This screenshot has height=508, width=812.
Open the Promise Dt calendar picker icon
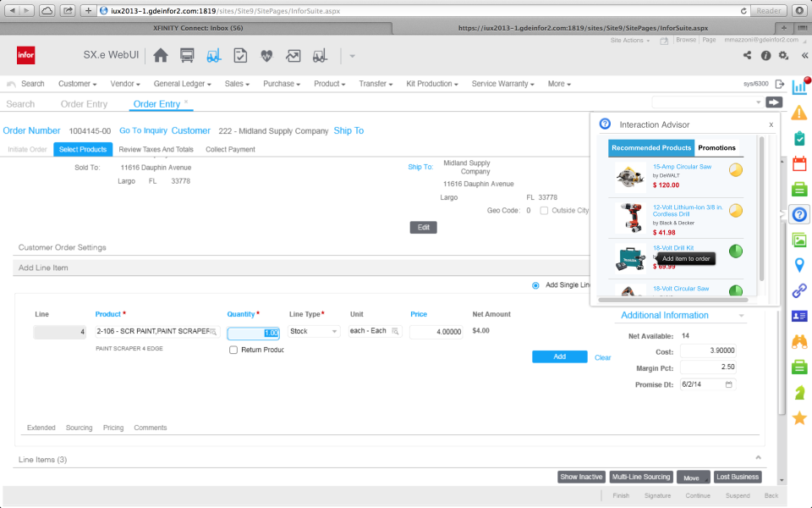(x=728, y=384)
